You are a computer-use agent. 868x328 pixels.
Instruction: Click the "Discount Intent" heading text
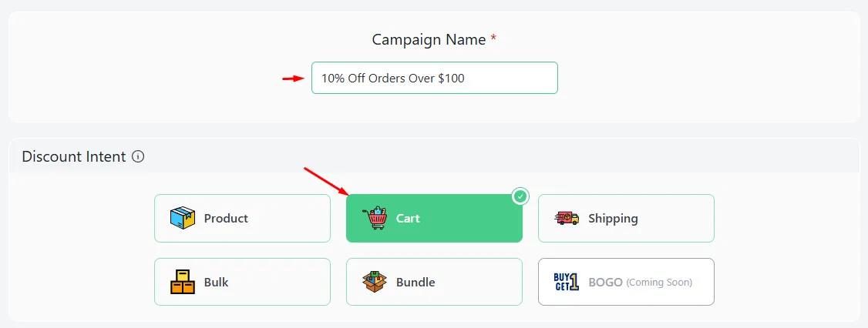(x=74, y=156)
